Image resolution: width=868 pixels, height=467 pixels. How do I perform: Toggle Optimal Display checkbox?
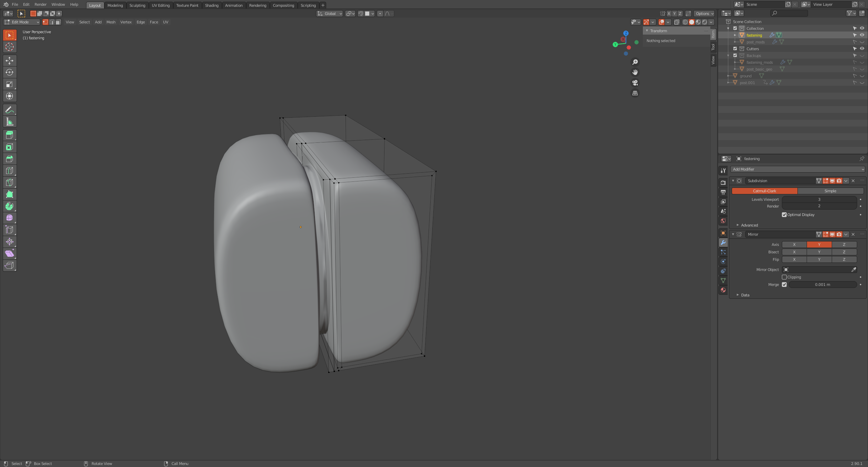pyautogui.click(x=784, y=215)
